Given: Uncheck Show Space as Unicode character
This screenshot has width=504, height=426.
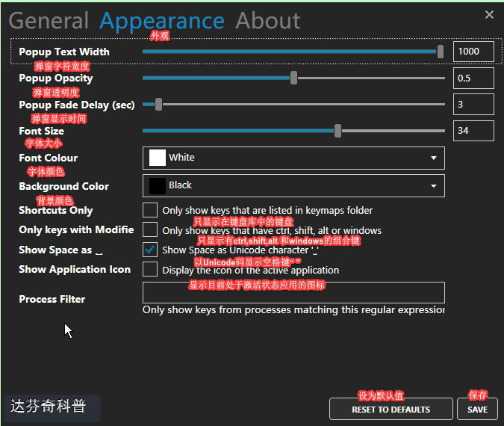Looking at the screenshot, I should click(150, 250).
